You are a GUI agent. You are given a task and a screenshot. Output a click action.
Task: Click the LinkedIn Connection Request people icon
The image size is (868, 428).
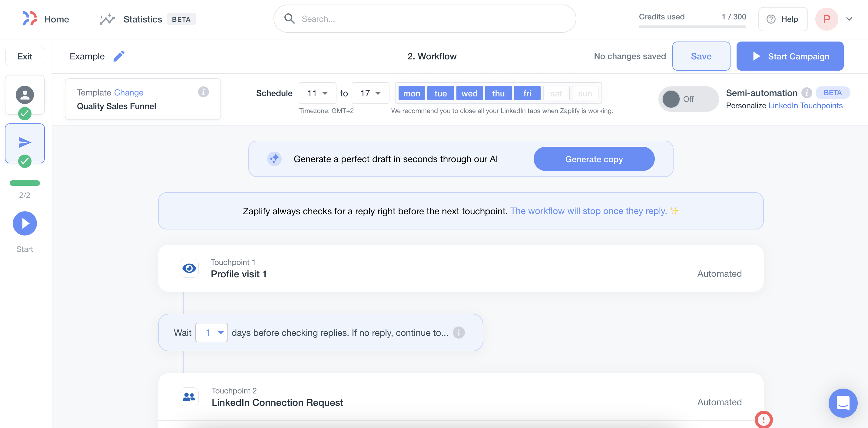(189, 397)
